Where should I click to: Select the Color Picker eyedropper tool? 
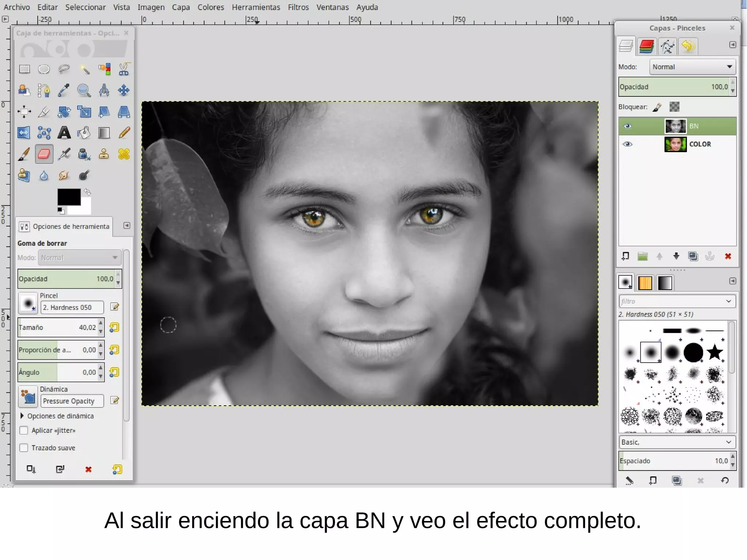coord(64,90)
